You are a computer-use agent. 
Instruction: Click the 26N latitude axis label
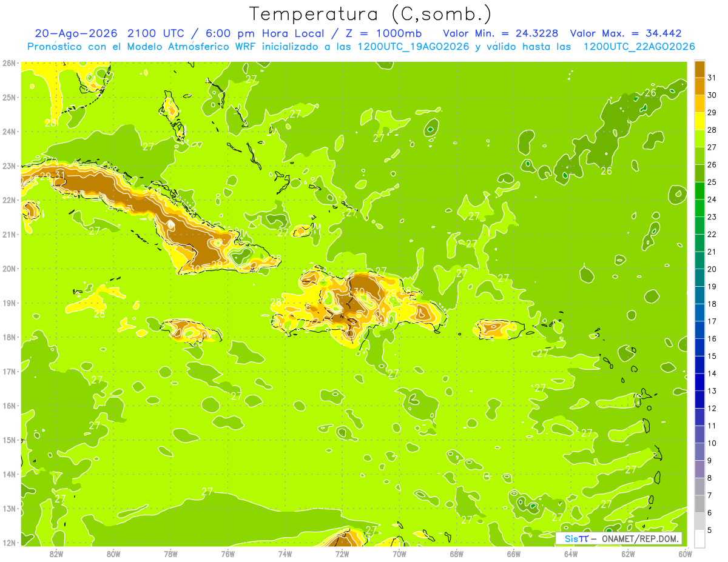(9, 63)
